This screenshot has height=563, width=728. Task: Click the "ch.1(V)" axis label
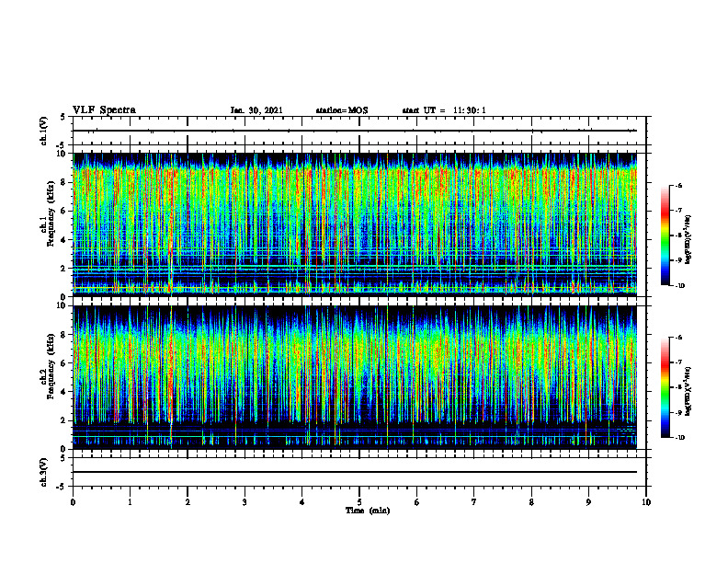pos(44,131)
